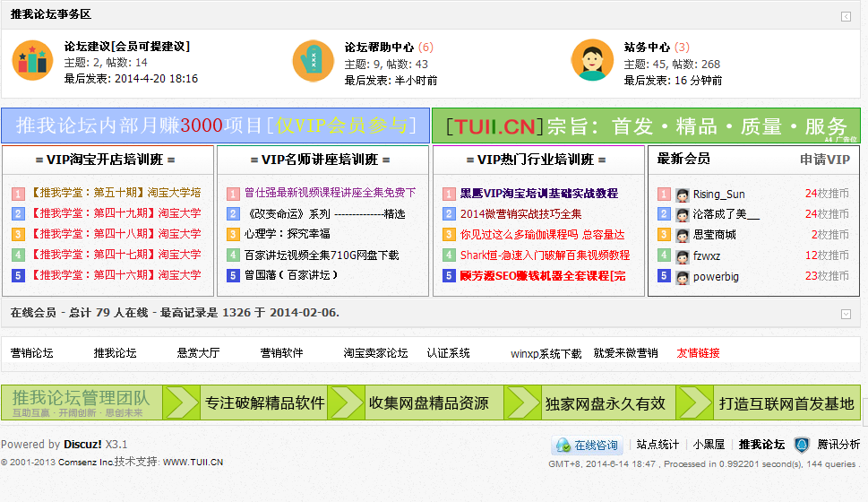Open 黑马VIP淘宝培训基础实战教程 thread
Screen dimensions: 868x502
[x=539, y=194]
